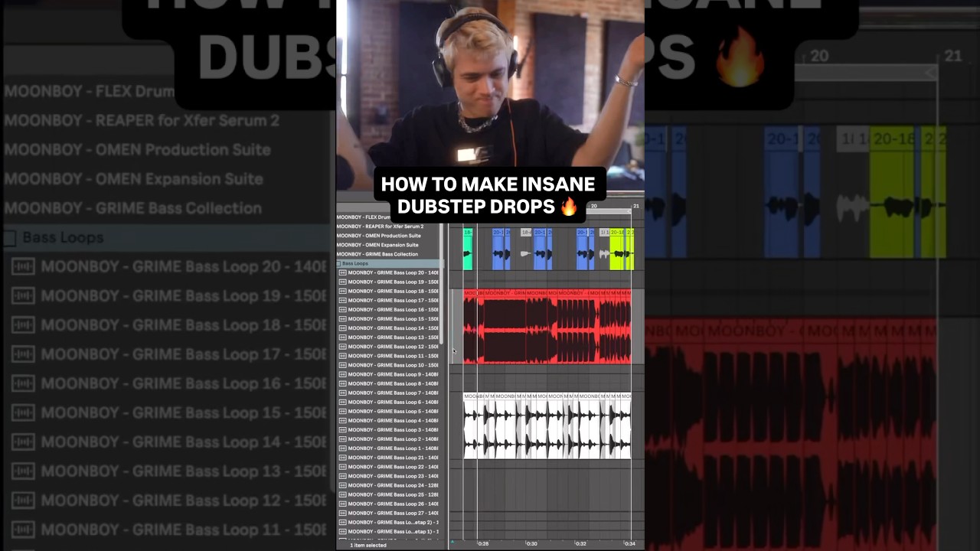
Task: Click the audio file icon for GRIME Bass Loop 21
Action: tap(342, 458)
